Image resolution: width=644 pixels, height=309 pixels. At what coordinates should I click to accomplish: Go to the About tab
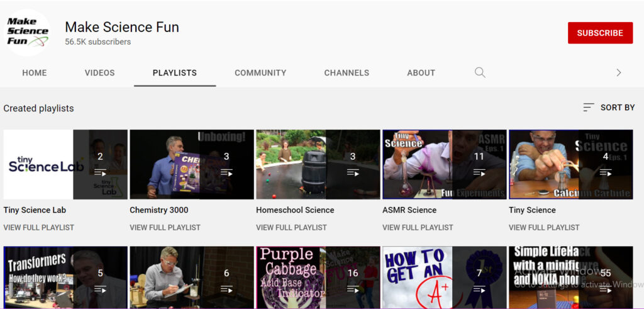click(421, 73)
